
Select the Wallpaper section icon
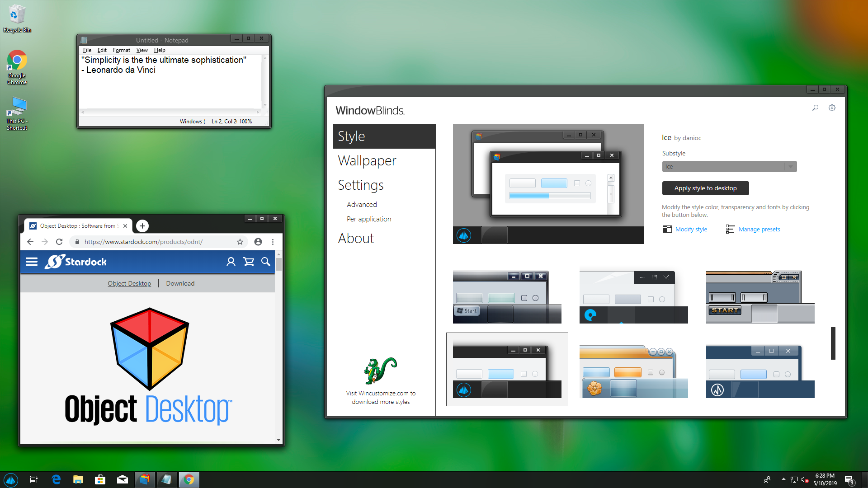367,160
